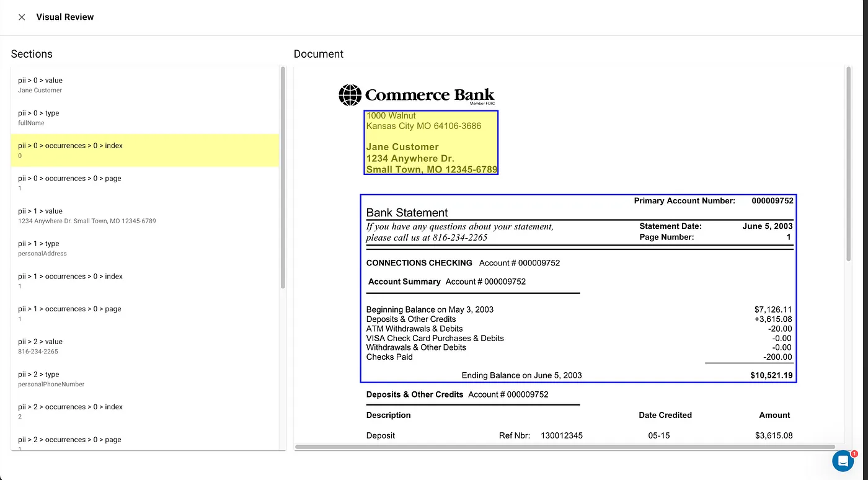The width and height of the screenshot is (868, 480).
Task: Click Checks Paid amount -200.00
Action: click(x=777, y=357)
